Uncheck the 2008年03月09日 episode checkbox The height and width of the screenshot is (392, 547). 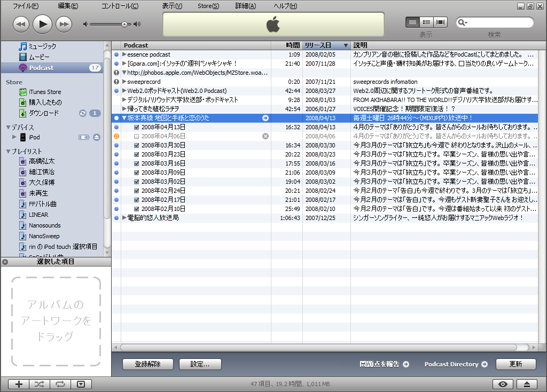pyautogui.click(x=137, y=173)
